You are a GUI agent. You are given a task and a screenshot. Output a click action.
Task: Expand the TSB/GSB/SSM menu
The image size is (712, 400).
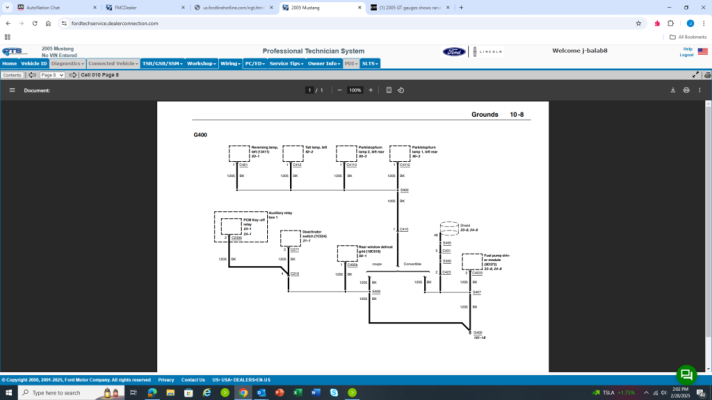pyautogui.click(x=162, y=64)
